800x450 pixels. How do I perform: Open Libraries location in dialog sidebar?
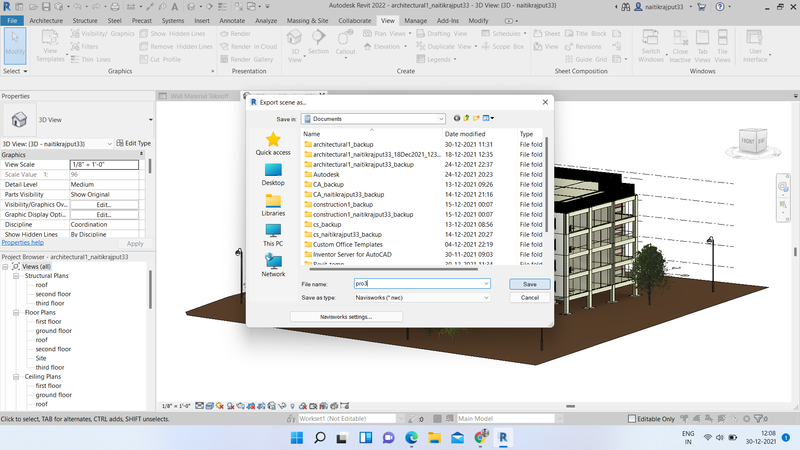(273, 205)
